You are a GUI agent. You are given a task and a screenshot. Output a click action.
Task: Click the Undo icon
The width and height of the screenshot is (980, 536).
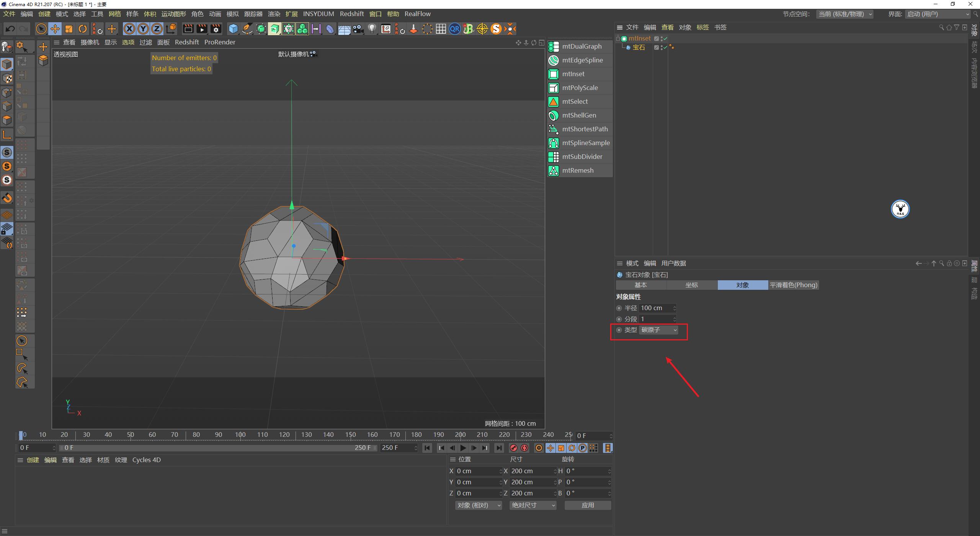(x=10, y=29)
